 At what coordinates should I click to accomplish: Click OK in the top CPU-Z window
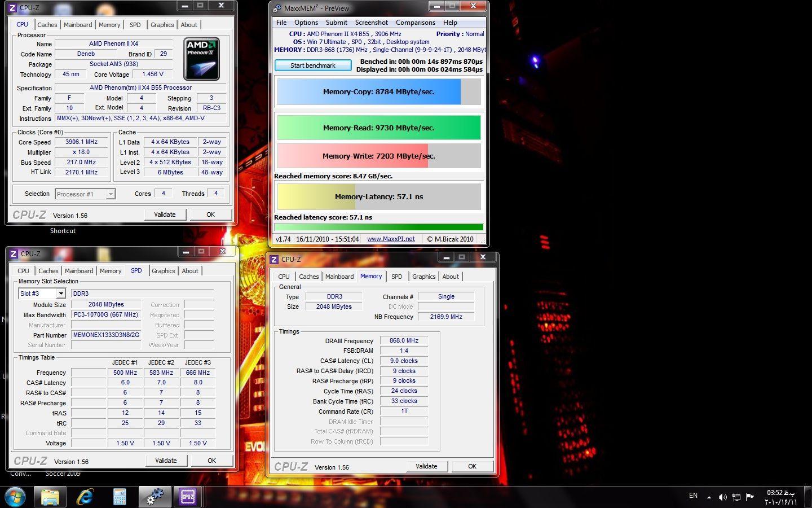(210, 214)
